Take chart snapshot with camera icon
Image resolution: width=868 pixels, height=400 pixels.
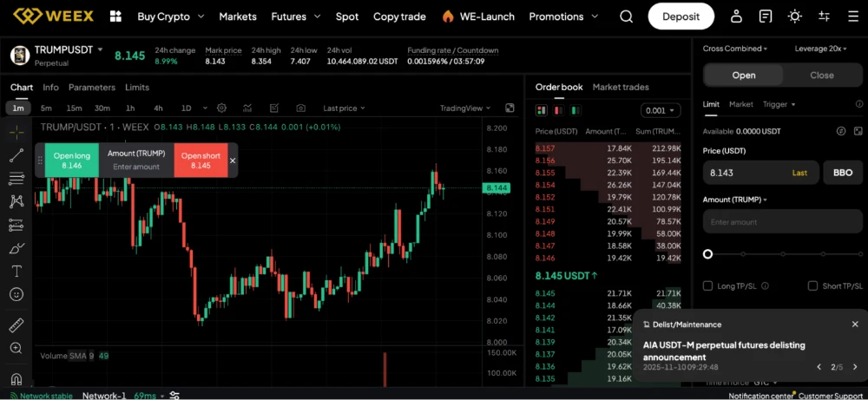[300, 108]
